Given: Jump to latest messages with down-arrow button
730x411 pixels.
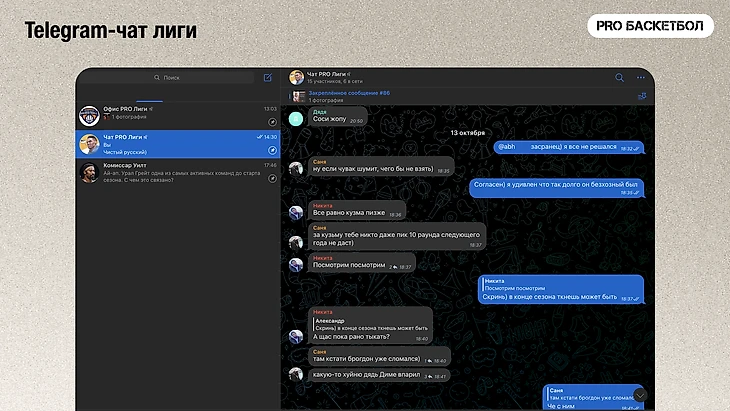Looking at the screenshot, I should pos(640,395).
